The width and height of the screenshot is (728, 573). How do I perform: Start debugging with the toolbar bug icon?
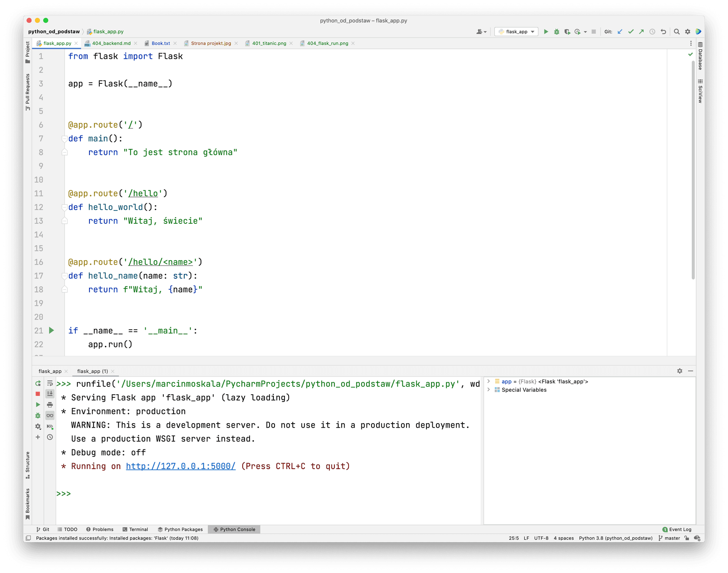pos(557,32)
